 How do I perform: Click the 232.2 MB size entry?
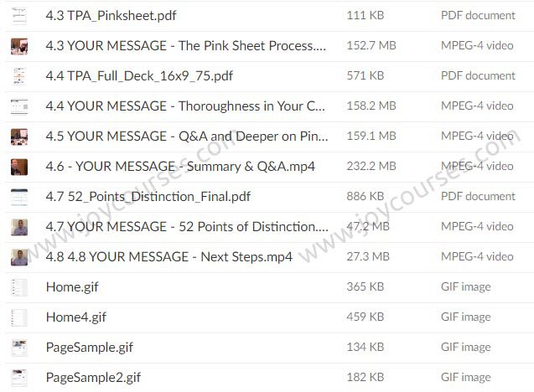(371, 166)
